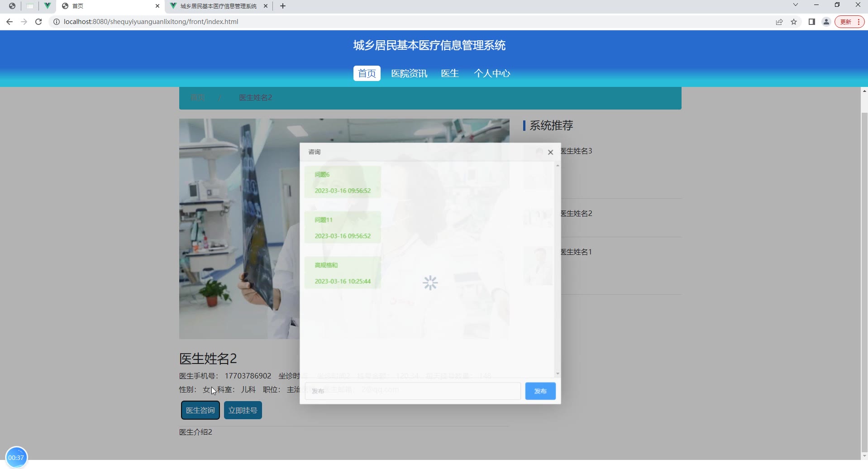Screen dimensions: 868x469
Task: Click the dialog scrollbar down arrow
Action: (558, 373)
